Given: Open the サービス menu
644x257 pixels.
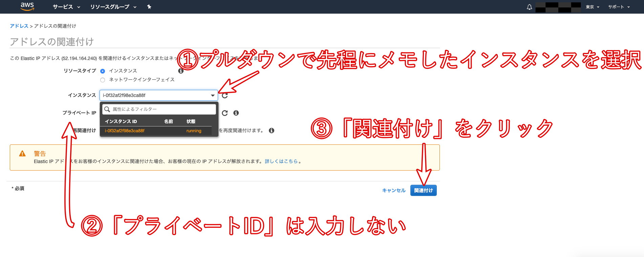Looking at the screenshot, I should click(x=66, y=7).
